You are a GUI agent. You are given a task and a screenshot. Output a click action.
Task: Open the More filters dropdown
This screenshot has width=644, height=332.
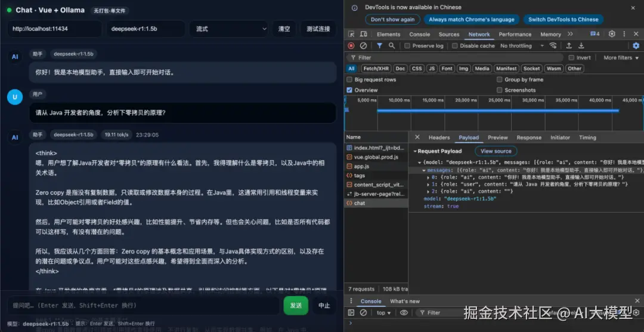[621, 57]
